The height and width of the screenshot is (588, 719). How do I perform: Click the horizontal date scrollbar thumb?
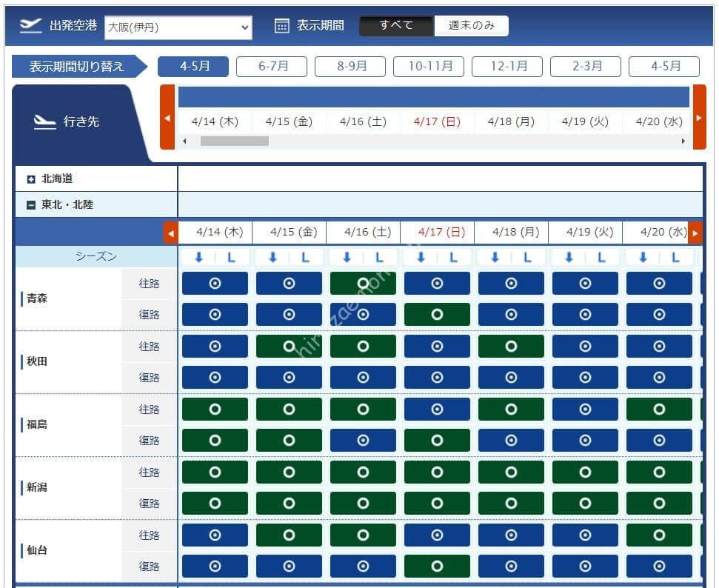(x=234, y=141)
